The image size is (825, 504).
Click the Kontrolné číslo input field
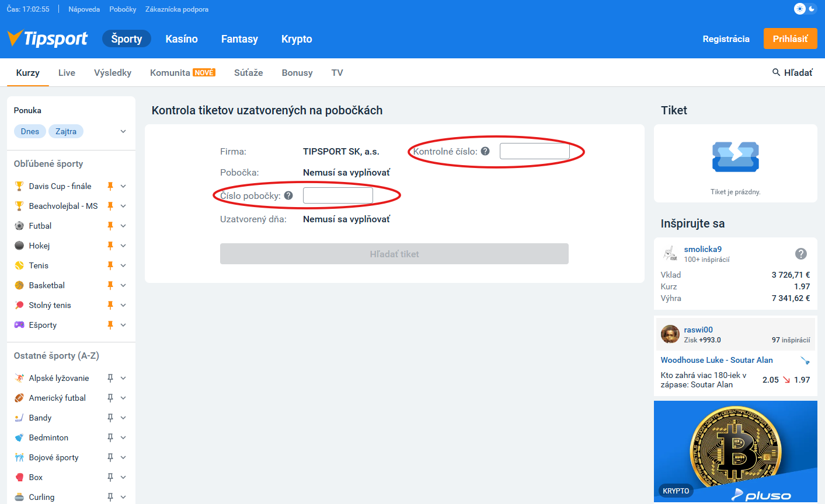(x=534, y=152)
